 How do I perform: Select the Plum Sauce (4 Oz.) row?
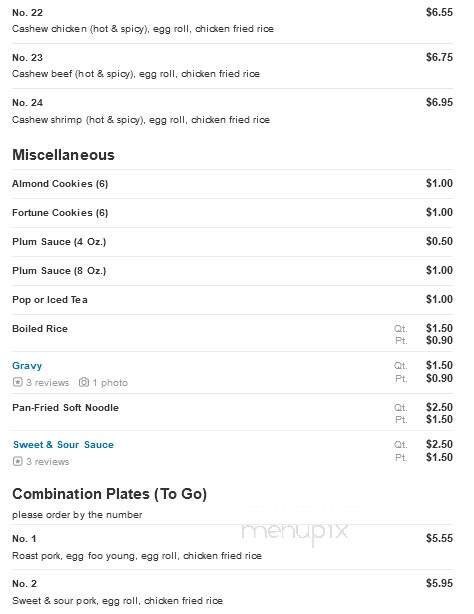click(232, 242)
